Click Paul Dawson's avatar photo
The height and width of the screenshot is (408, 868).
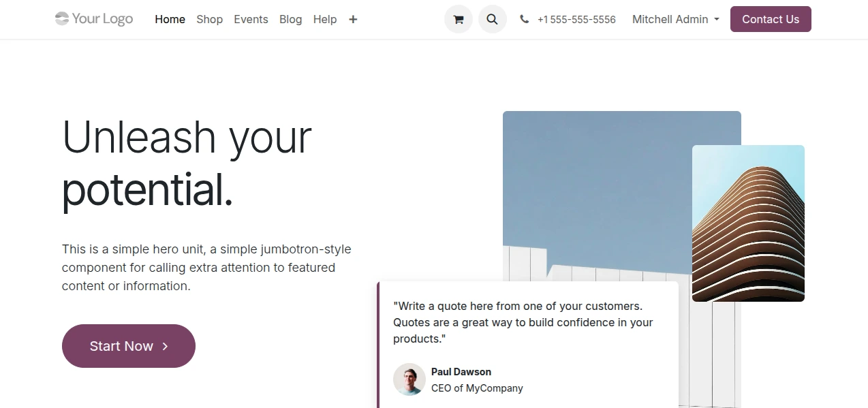409,379
